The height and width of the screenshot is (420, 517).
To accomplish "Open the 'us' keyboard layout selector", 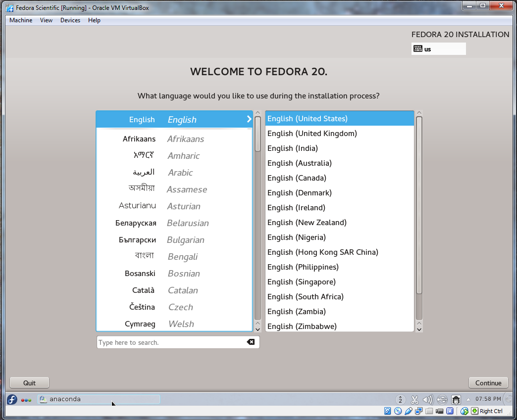I will (x=438, y=49).
